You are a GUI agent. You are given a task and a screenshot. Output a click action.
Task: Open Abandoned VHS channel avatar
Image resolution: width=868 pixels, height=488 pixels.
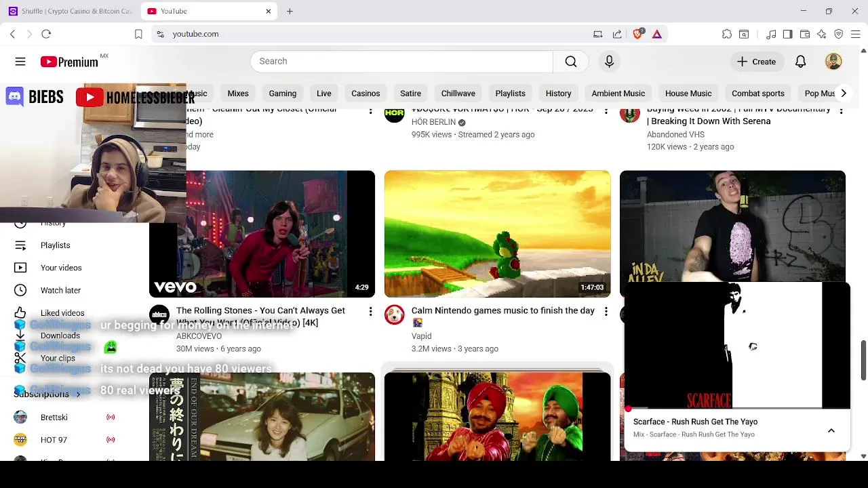click(630, 115)
